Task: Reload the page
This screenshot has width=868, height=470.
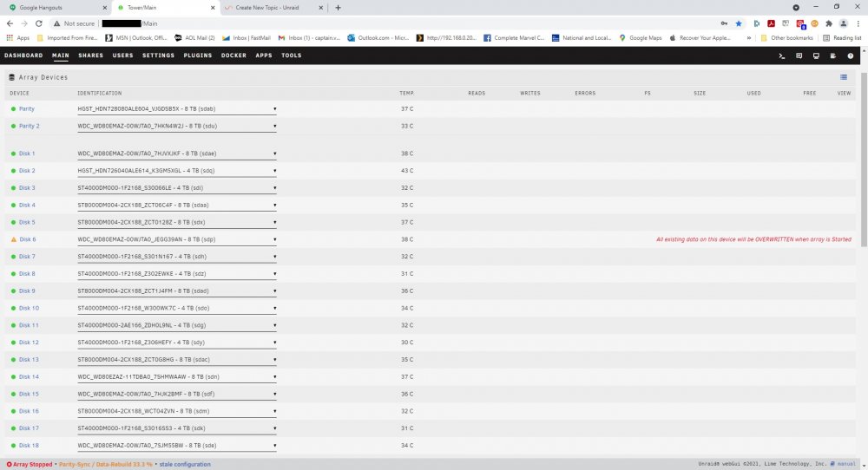Action: tap(39, 23)
